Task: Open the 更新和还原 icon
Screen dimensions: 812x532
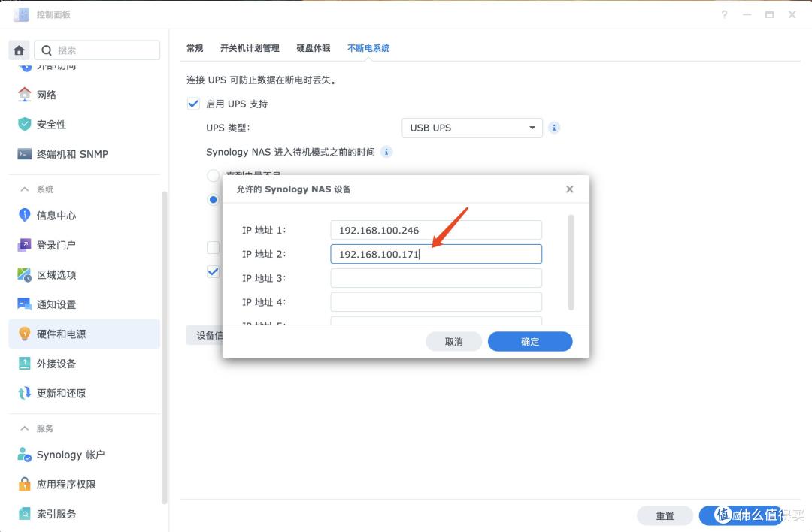Action: tap(24, 393)
